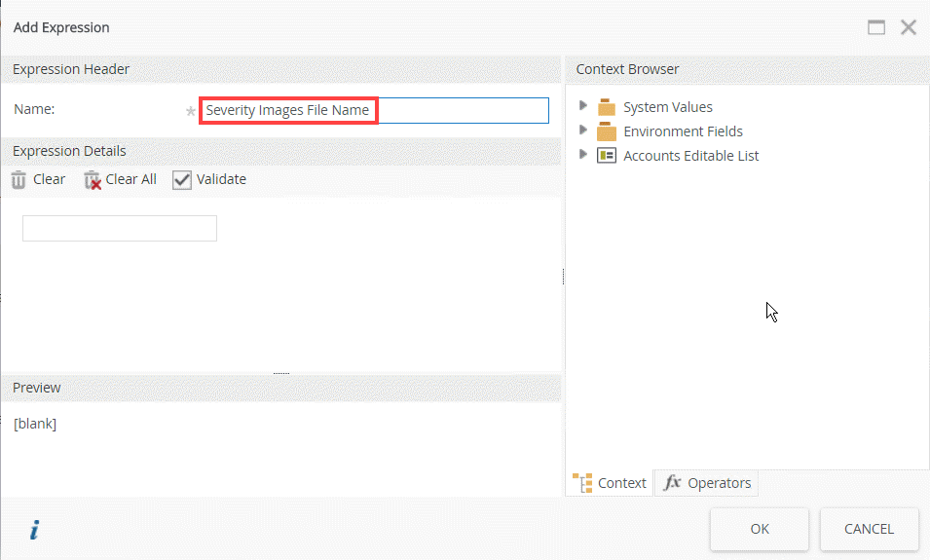Click the vertical panel splitter handle
This screenshot has height=560, width=930.
coord(563,278)
